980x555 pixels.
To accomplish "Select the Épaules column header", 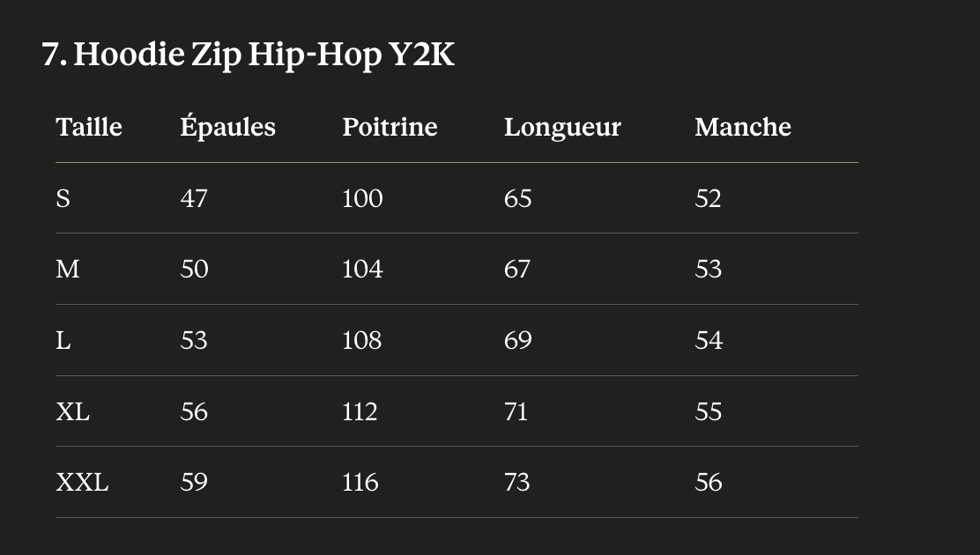I will point(227,126).
